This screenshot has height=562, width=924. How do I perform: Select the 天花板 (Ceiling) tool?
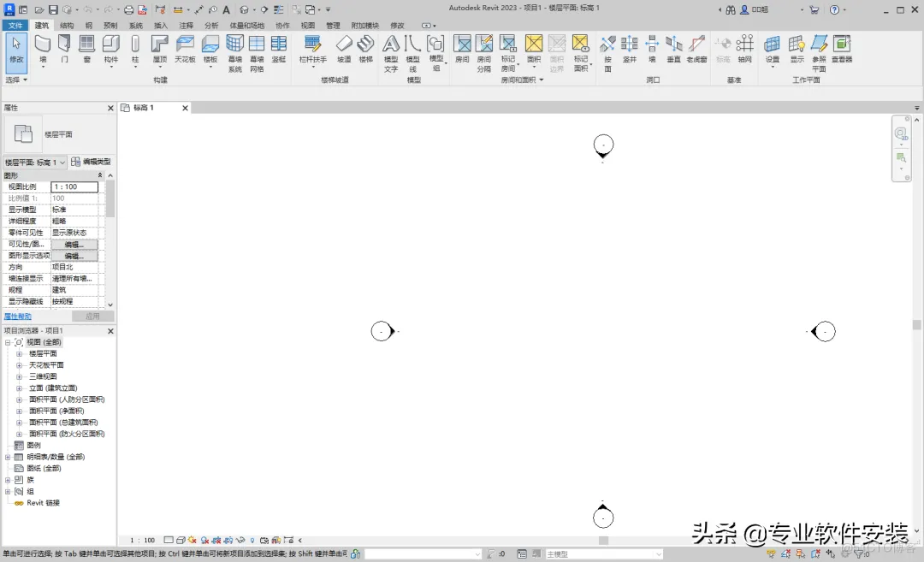(x=185, y=48)
